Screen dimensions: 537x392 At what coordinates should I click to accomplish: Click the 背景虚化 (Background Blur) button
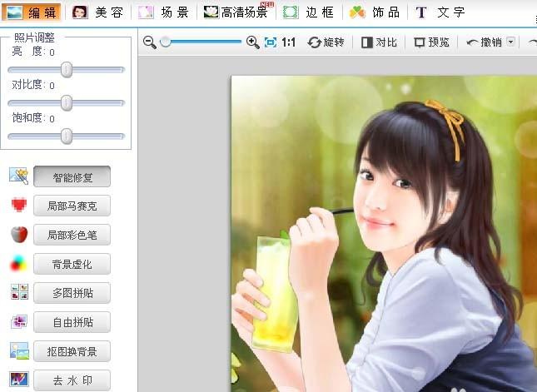(x=72, y=264)
